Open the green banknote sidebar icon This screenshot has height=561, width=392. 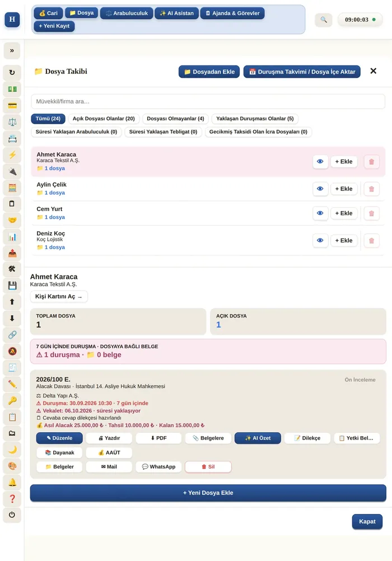pyautogui.click(x=12, y=88)
